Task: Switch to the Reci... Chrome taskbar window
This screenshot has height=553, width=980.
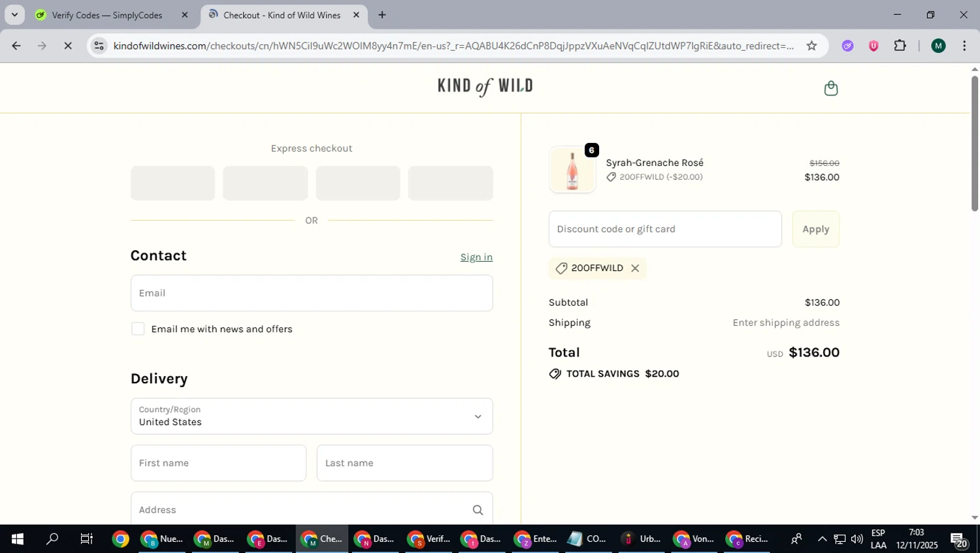Action: 748,539
